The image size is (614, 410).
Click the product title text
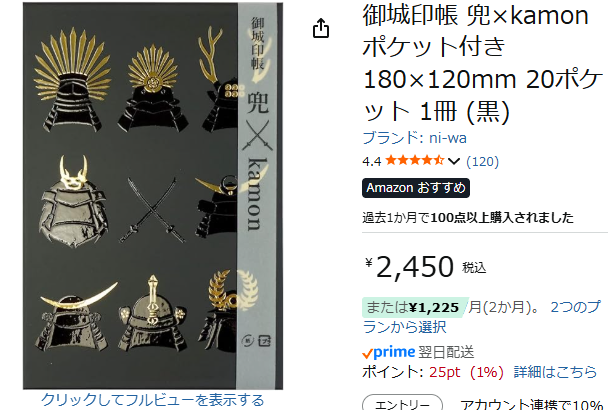[x=482, y=63]
